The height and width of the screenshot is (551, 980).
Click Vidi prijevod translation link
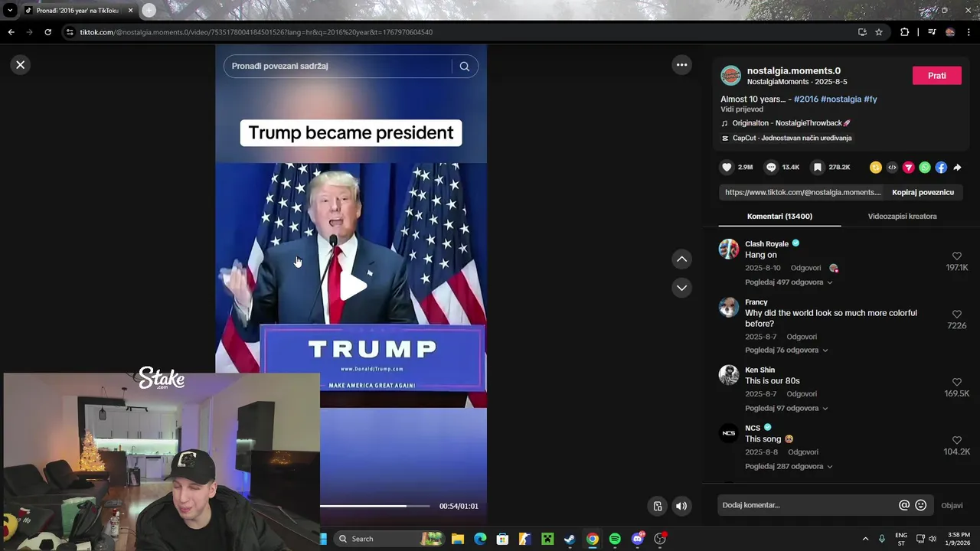click(x=742, y=109)
